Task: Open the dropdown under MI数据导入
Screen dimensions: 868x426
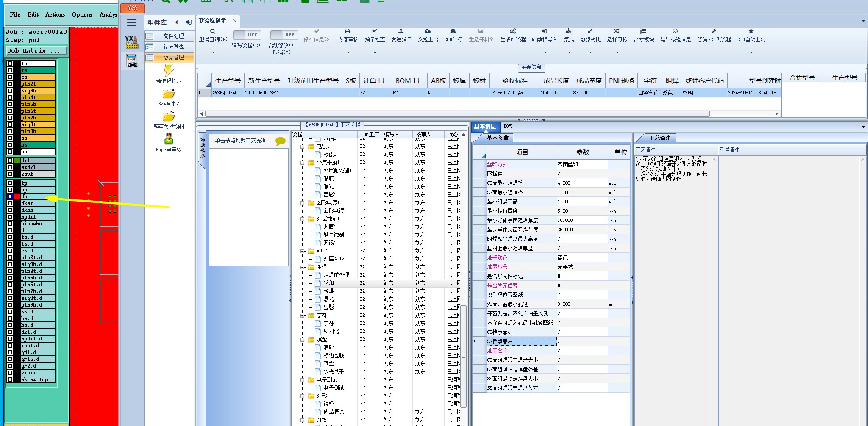Action: [545, 53]
